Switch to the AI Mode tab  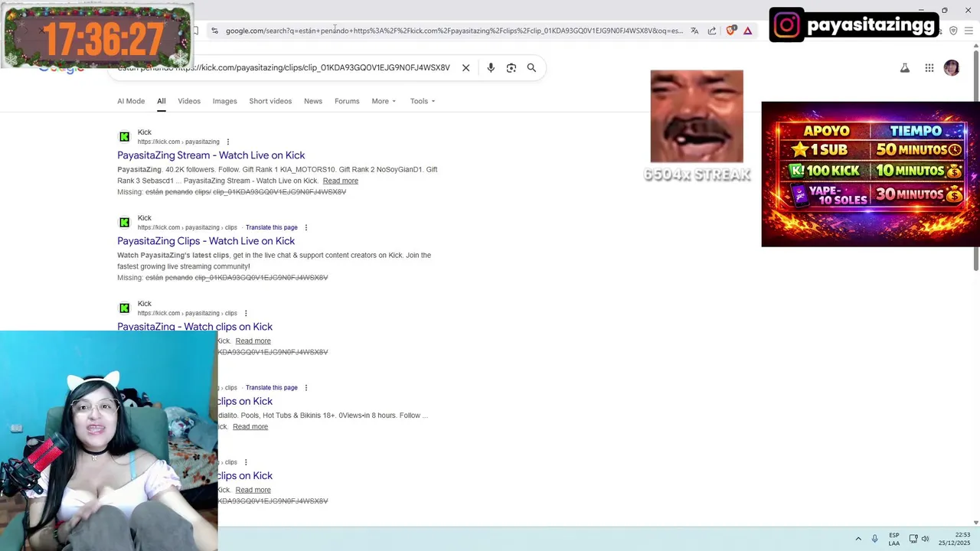coord(131,101)
